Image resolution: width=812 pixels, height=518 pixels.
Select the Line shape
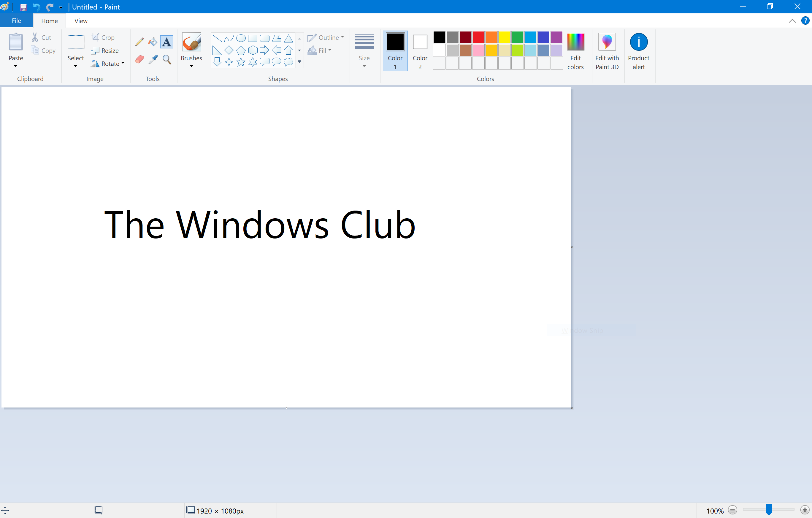(217, 38)
